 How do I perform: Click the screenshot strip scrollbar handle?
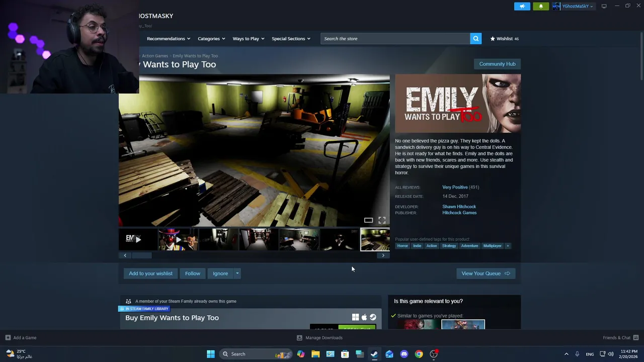[141, 255]
